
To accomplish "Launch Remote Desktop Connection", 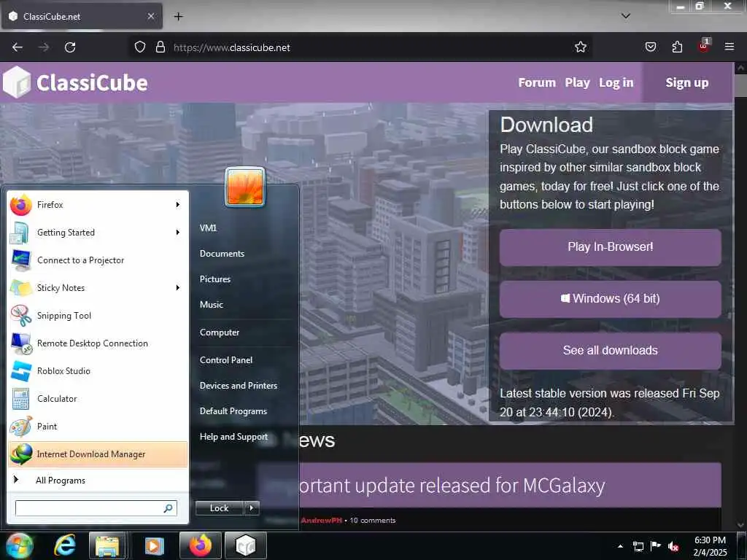I will pyautogui.click(x=98, y=343).
